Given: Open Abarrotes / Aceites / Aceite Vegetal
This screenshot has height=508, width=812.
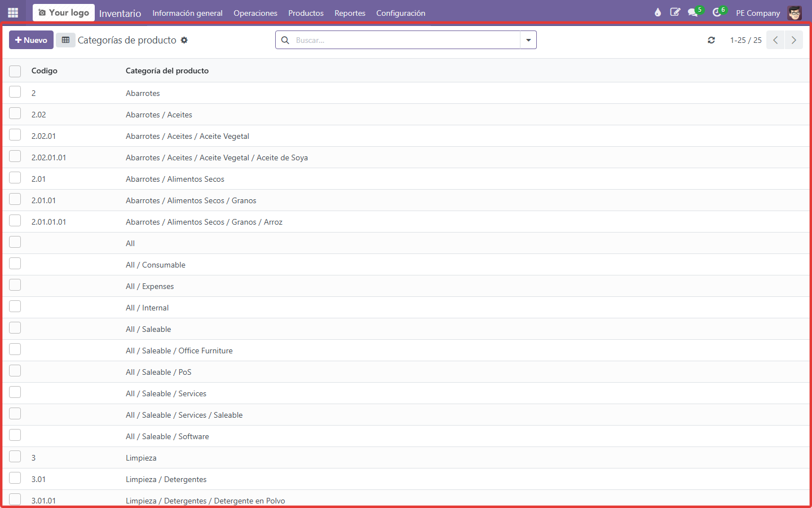Looking at the screenshot, I should [187, 136].
